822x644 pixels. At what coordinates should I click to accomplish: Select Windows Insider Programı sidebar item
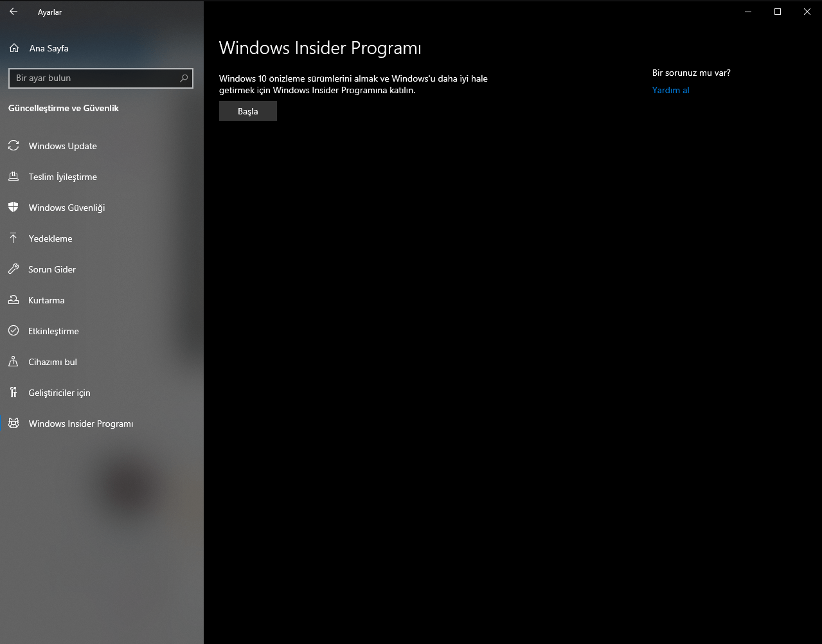[x=102, y=424]
